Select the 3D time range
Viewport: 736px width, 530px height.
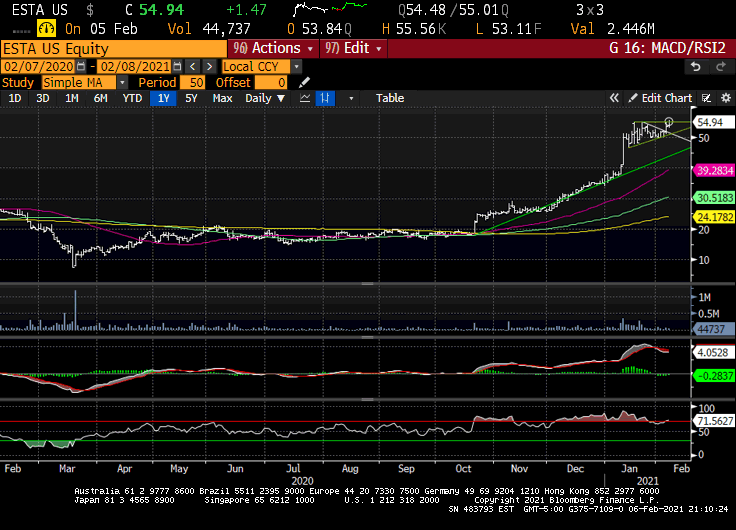tap(43, 98)
